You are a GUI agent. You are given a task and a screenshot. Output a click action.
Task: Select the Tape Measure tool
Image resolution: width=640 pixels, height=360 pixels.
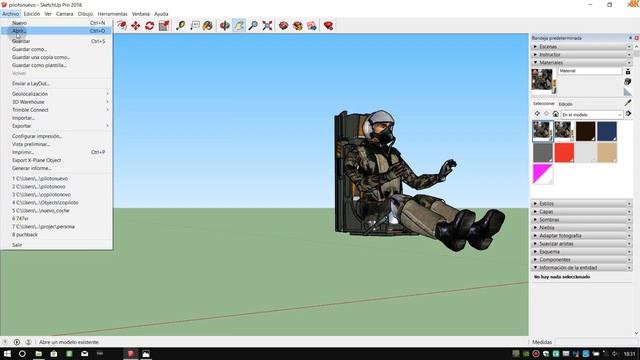coord(180,26)
